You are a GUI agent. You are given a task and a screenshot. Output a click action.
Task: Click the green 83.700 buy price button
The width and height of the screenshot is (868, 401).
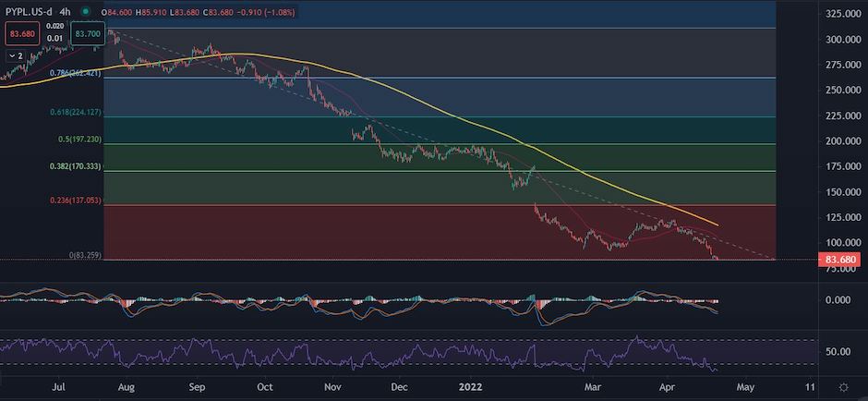pyautogui.click(x=88, y=33)
